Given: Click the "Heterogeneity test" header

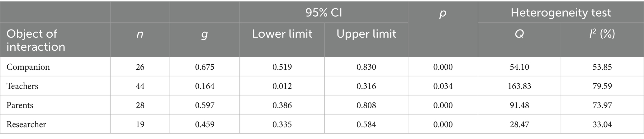Looking at the screenshot, I should click(x=561, y=13).
